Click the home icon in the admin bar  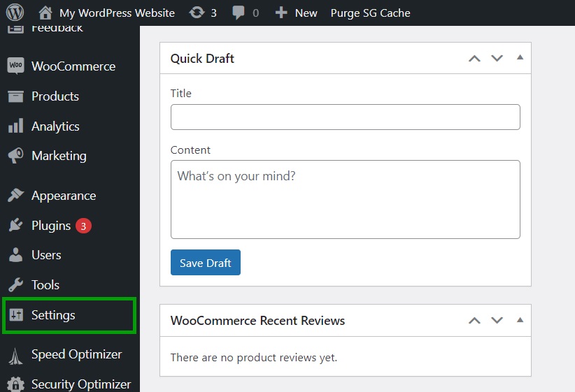coord(45,13)
